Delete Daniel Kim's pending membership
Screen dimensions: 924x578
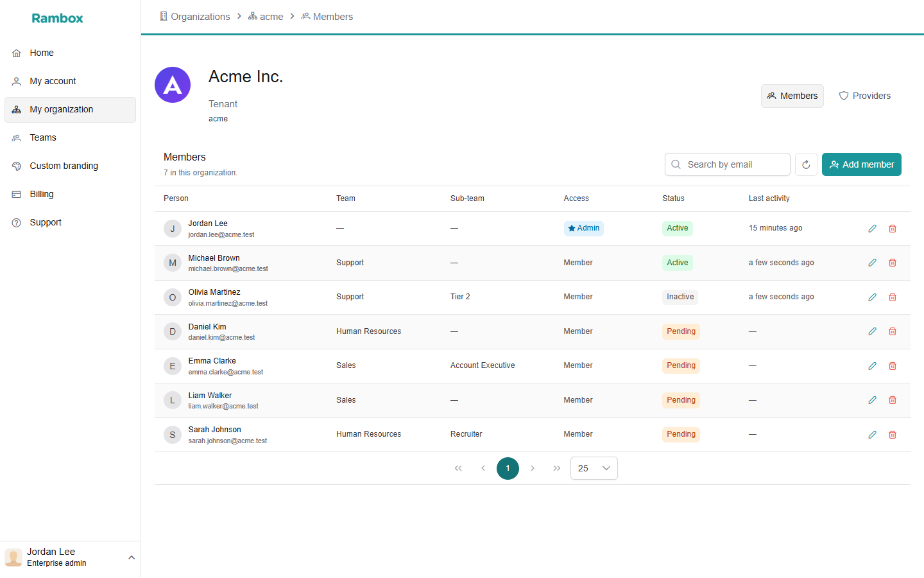892,331
